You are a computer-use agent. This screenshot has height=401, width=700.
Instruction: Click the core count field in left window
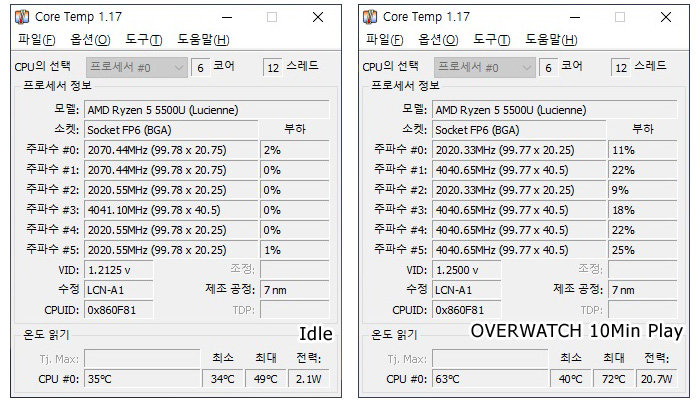[200, 67]
